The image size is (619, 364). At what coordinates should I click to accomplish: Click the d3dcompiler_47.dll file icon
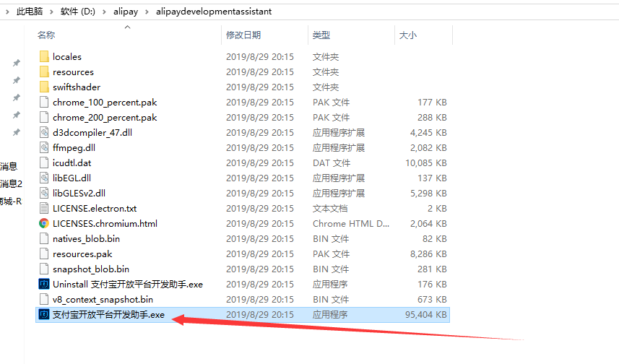click(44, 132)
